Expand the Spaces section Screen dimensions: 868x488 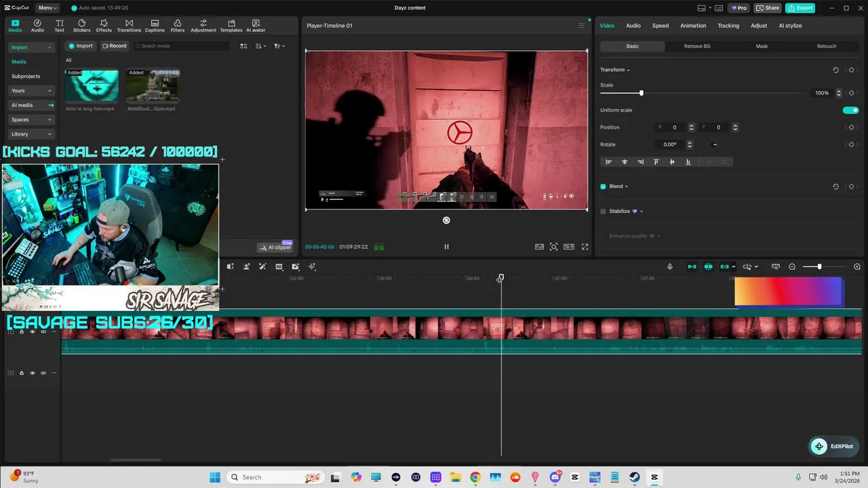click(x=49, y=120)
